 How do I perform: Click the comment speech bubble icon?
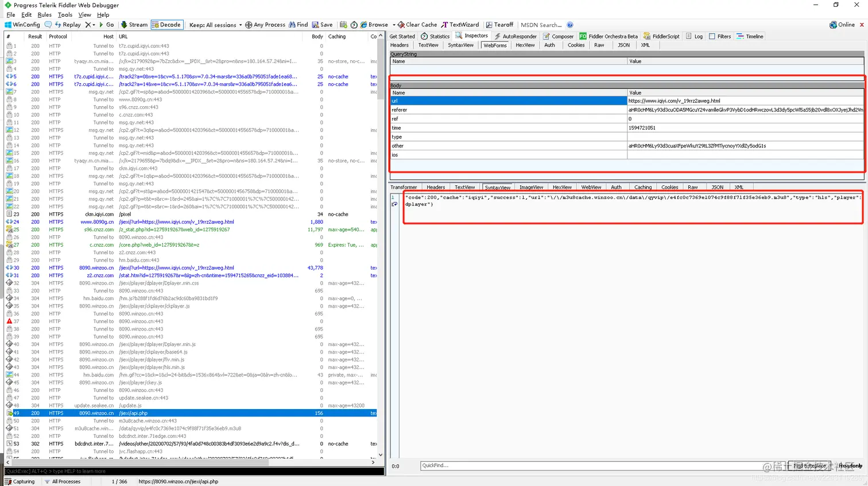click(x=48, y=25)
